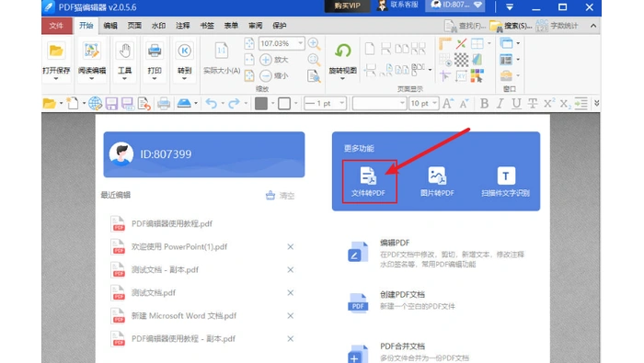Collapse the ribbon with the chevron
Viewport: 644px width, 363px height.
pos(593,26)
